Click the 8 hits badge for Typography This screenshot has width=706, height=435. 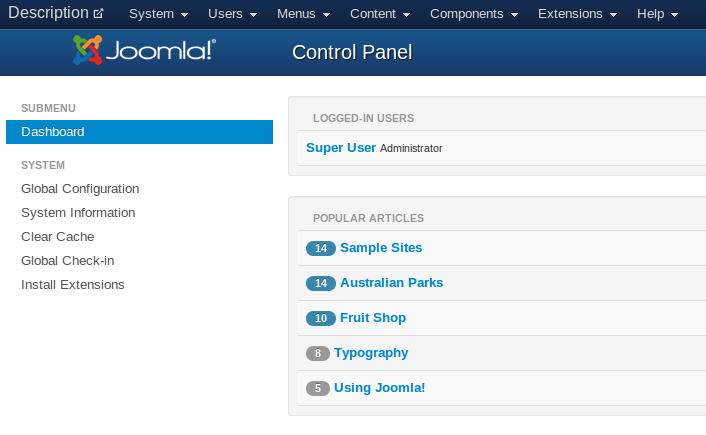[x=318, y=353]
